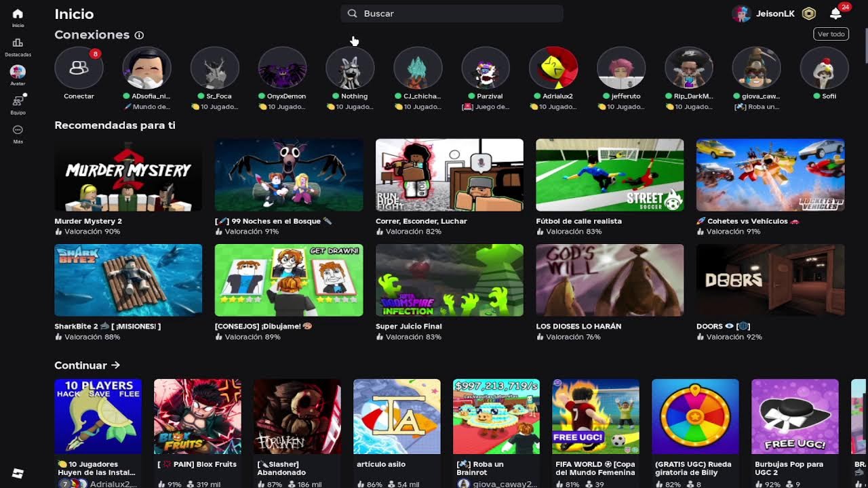Screen dimensions: 868x488
Task: Open SharkBite 2 game thumbnail
Action: pos(128,280)
